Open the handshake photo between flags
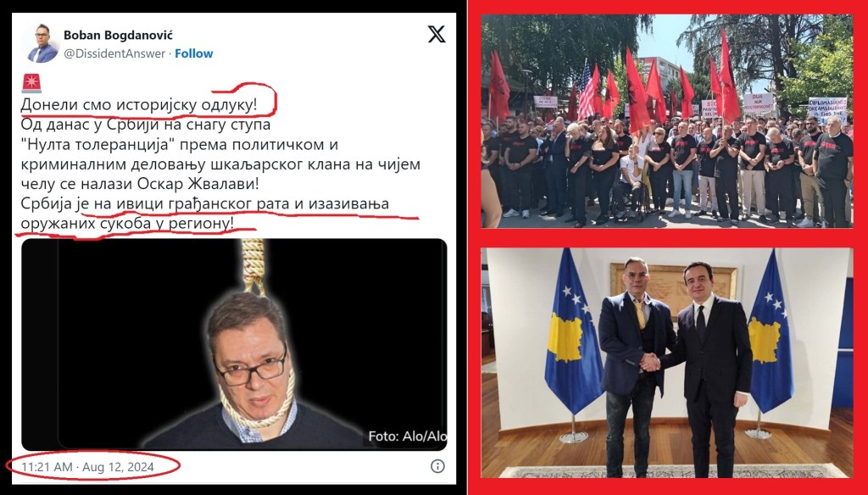 [667, 363]
